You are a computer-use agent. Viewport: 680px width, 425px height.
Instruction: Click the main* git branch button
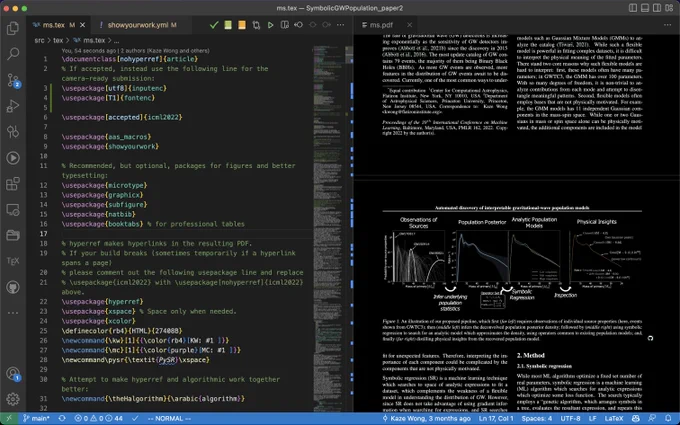click(x=36, y=418)
